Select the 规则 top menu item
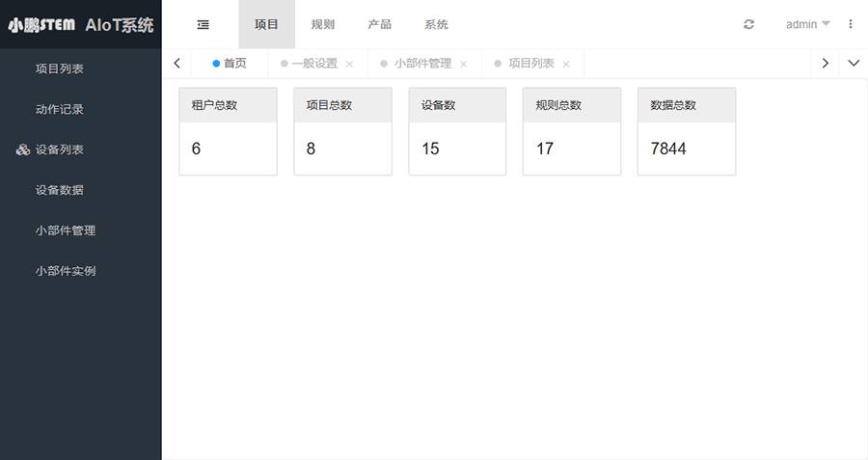Image resolution: width=868 pixels, height=460 pixels. [x=323, y=24]
